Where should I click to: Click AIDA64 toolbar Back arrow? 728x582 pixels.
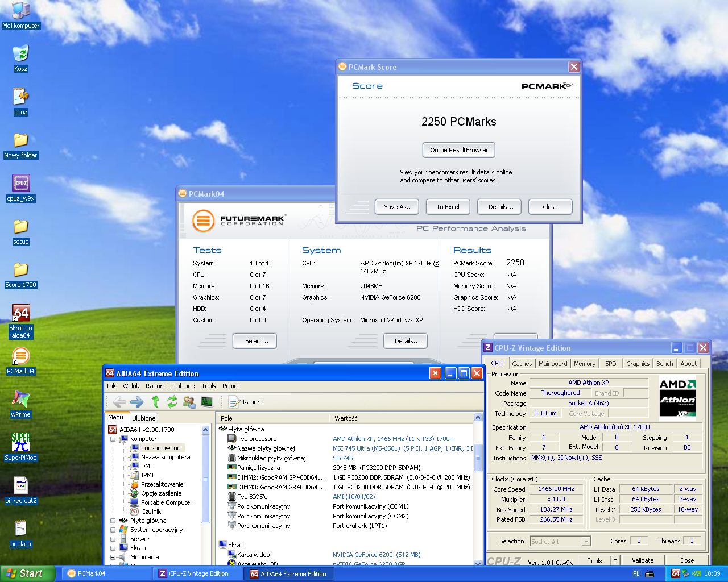(119, 402)
